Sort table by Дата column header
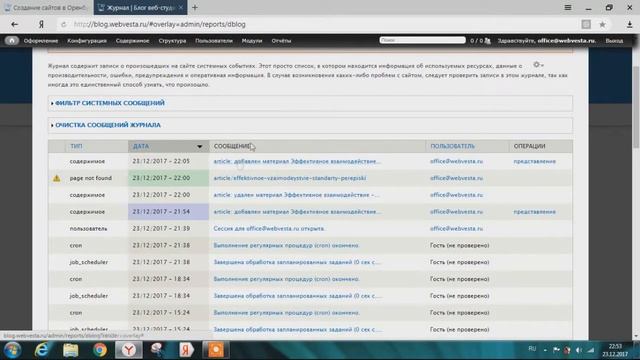Viewport: 640px width, 360px height. click(141, 146)
